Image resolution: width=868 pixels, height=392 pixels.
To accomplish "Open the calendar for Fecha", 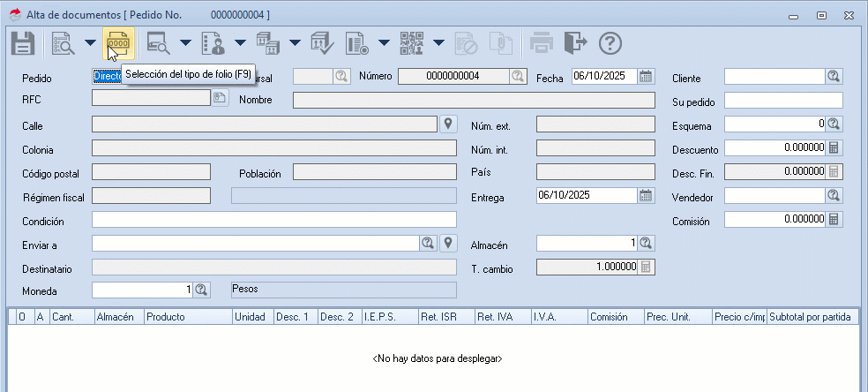I will pos(646,76).
